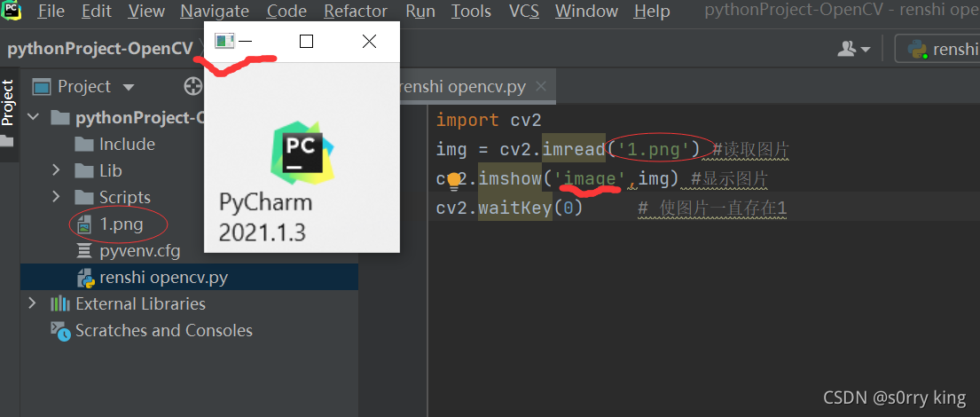Click the External Libraries bar-chart icon
This screenshot has height=417, width=980.
[59, 303]
